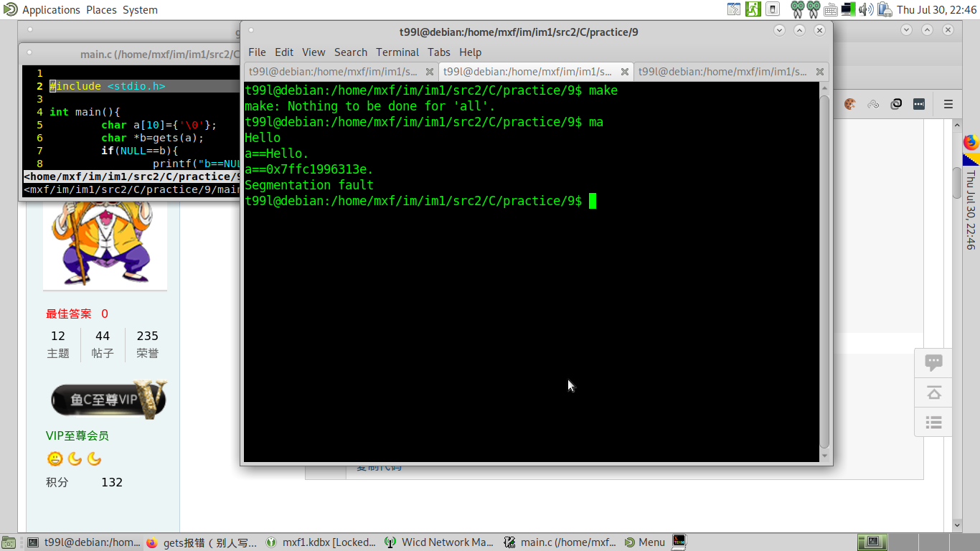Click the shutdown switch icon in panel
Viewport: 980px width, 551px height.
pos(773,9)
